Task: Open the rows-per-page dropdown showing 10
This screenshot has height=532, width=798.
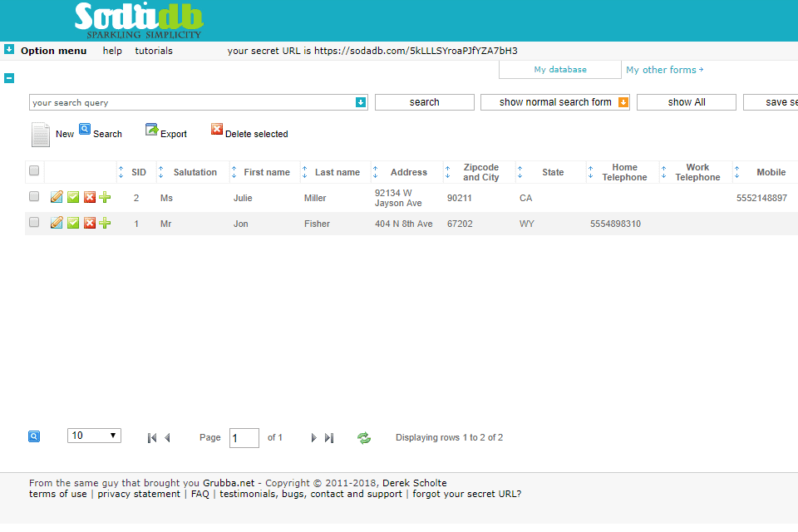Action: point(94,436)
